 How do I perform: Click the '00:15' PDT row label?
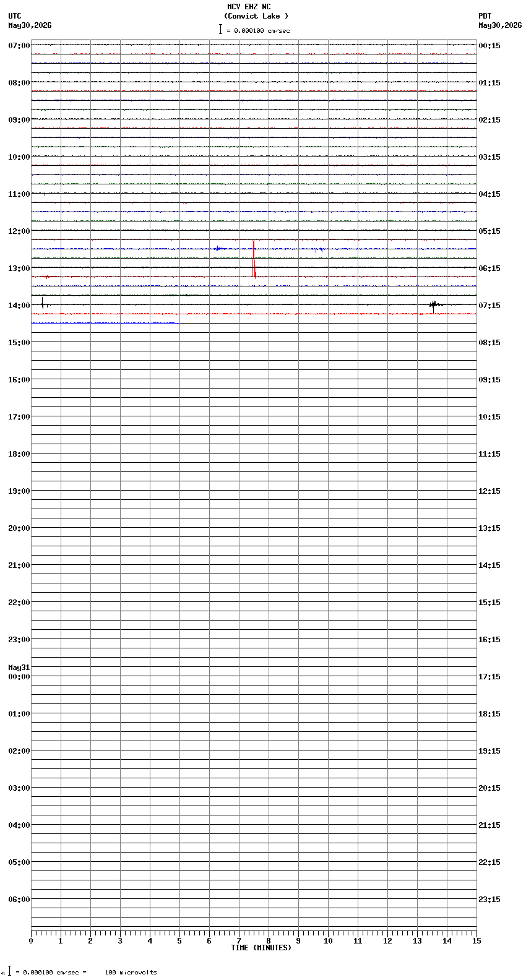point(489,46)
